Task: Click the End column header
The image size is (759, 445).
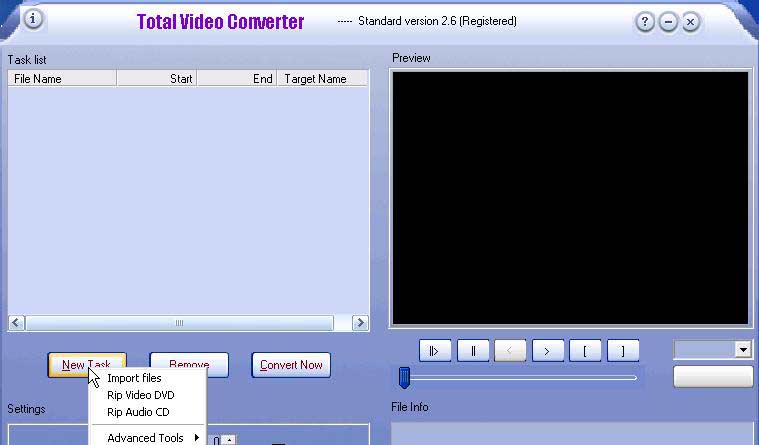Action: click(x=237, y=78)
